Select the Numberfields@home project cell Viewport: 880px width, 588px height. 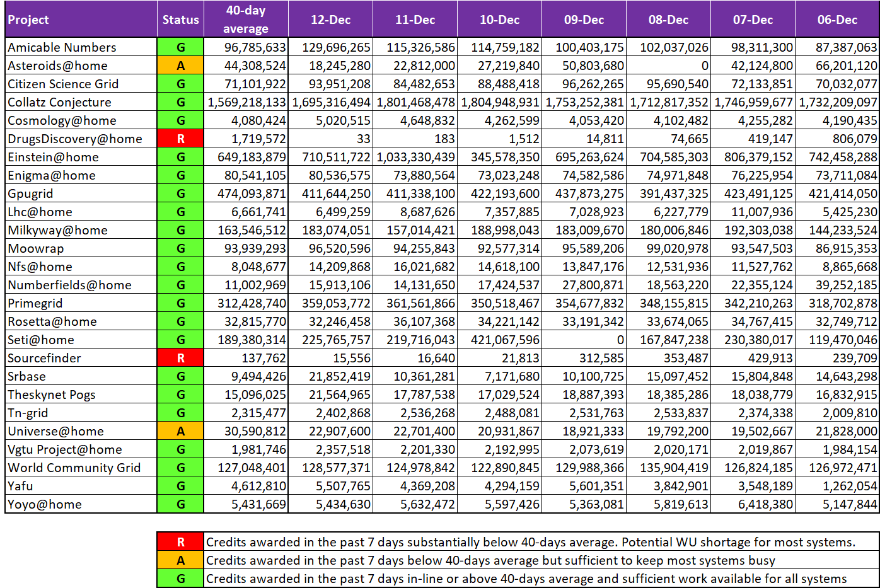pos(81,285)
